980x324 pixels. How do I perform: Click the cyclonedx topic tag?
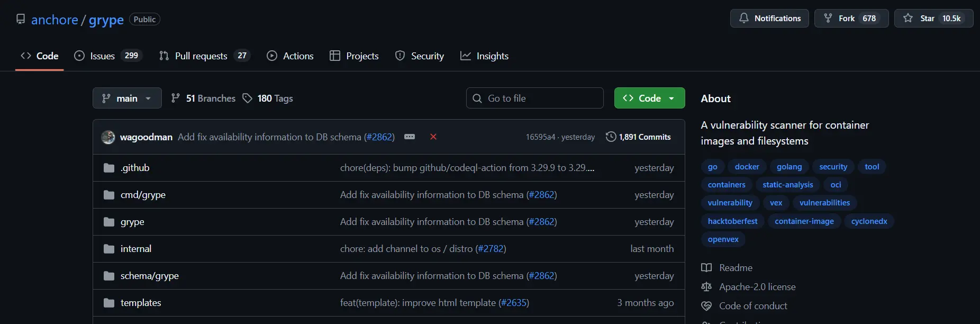(x=869, y=221)
